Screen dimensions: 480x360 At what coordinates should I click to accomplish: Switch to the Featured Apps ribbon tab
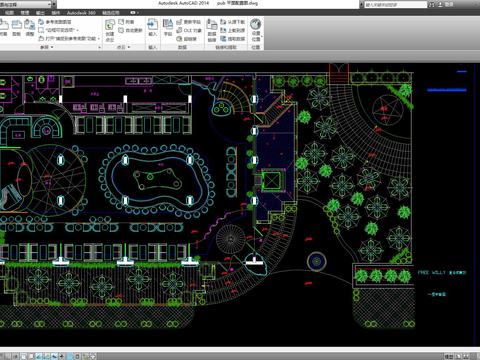click(x=111, y=13)
